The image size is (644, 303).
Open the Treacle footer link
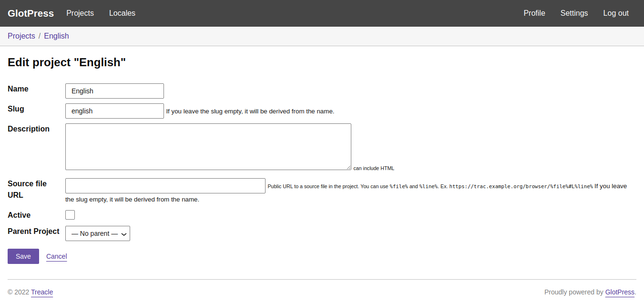click(42, 292)
